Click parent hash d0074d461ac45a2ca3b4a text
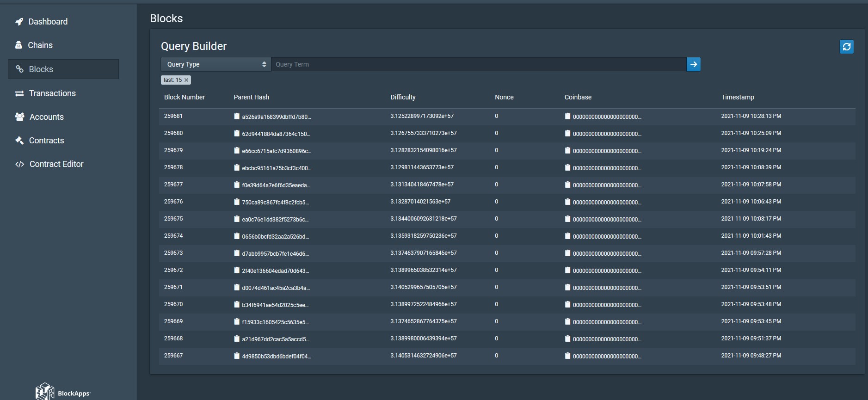Screen dimensions: 868x400 pyautogui.click(x=276, y=288)
